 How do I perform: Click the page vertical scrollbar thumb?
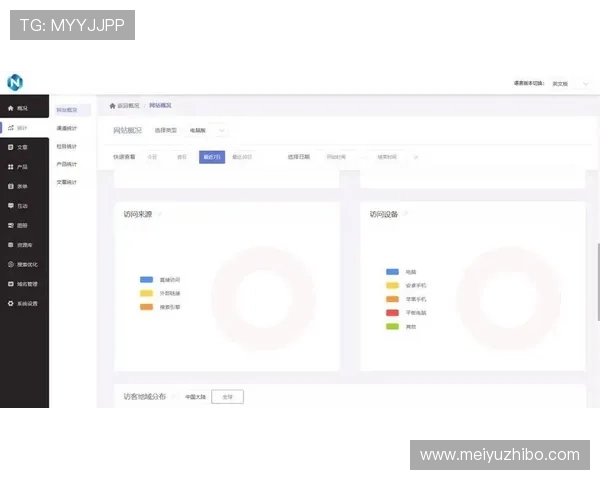(598, 282)
